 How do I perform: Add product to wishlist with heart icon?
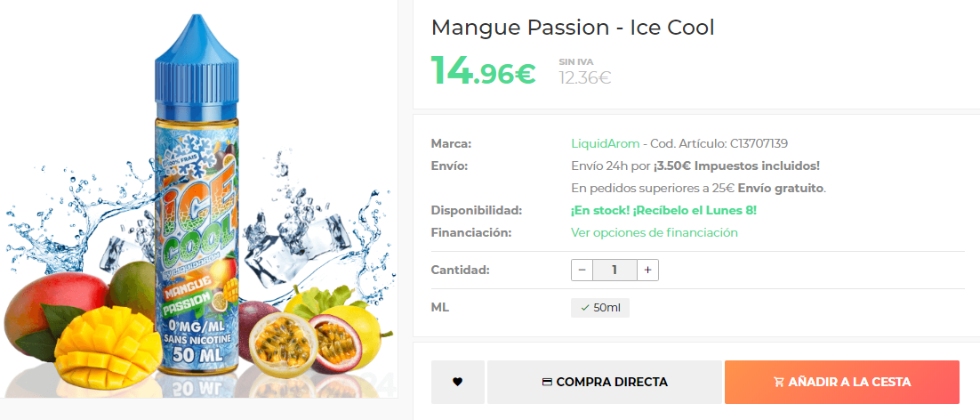(457, 382)
